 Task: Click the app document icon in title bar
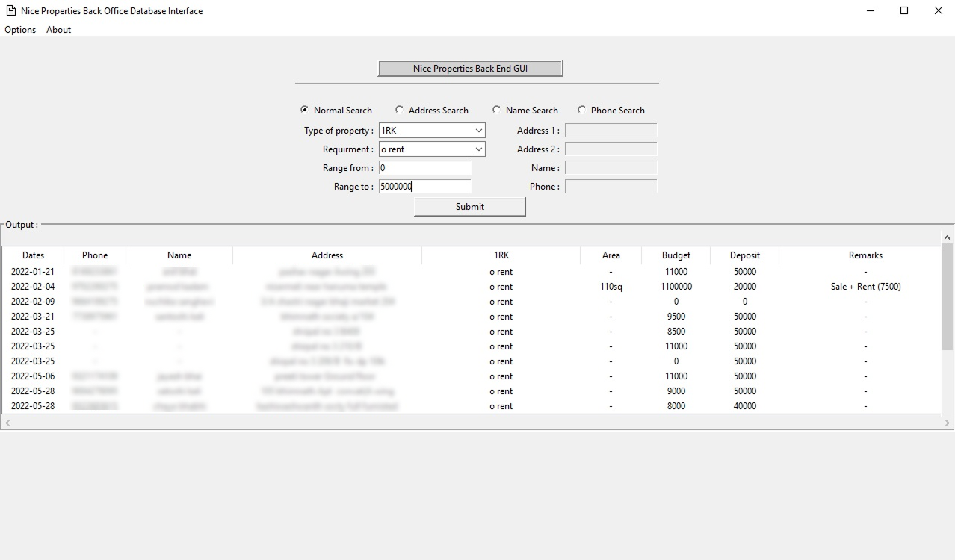(10, 10)
